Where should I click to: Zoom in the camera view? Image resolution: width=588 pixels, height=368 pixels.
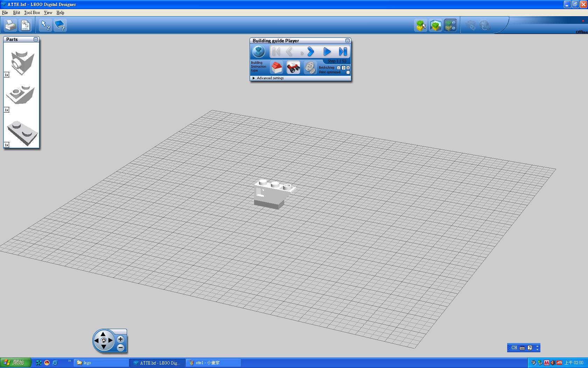tap(120, 339)
